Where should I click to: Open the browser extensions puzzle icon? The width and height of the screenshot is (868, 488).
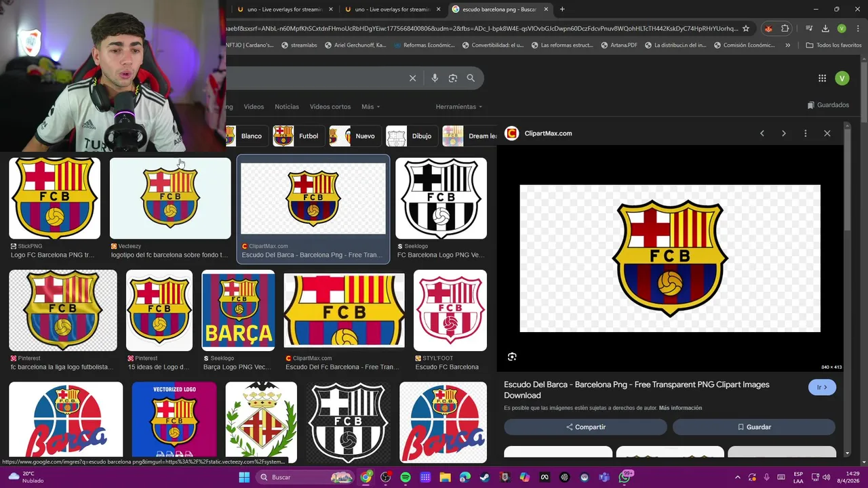pyautogui.click(x=785, y=28)
